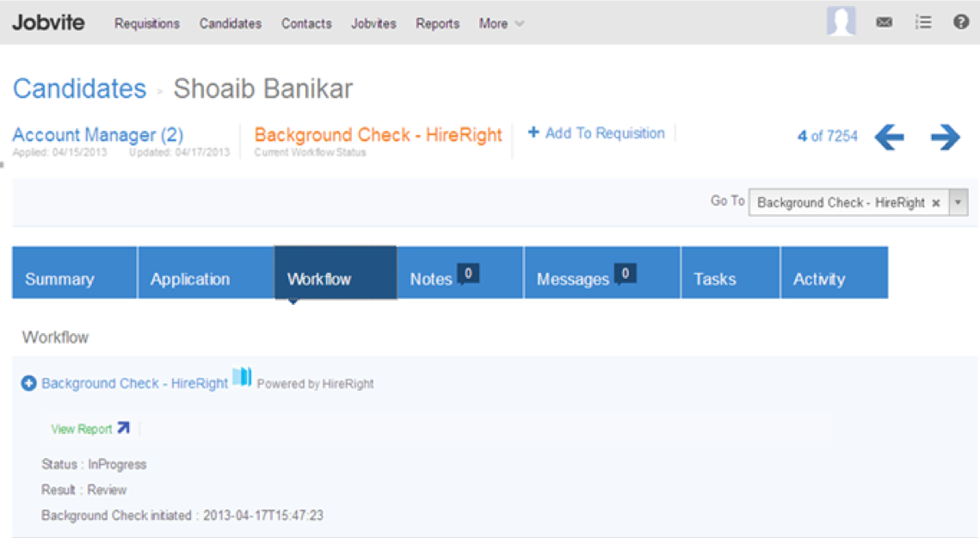Open the Reports menu
Viewport: 980px width, 538px height.
click(437, 24)
